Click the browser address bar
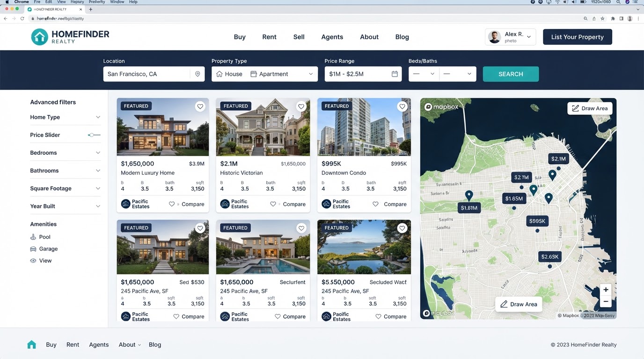The height and width of the screenshot is (359, 644). [304, 19]
